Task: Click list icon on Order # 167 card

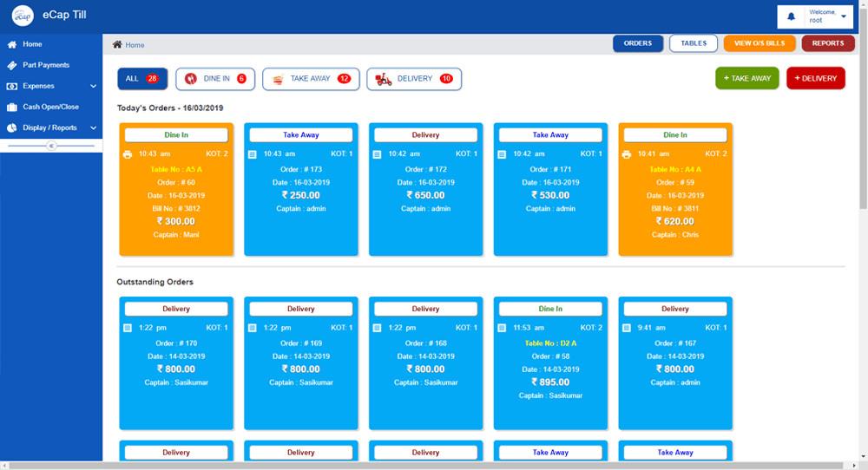Action: [x=627, y=328]
